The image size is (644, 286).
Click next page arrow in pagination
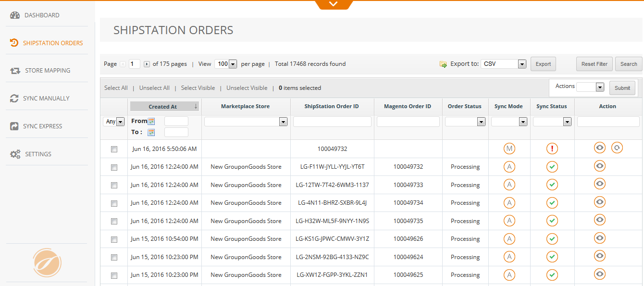(147, 64)
